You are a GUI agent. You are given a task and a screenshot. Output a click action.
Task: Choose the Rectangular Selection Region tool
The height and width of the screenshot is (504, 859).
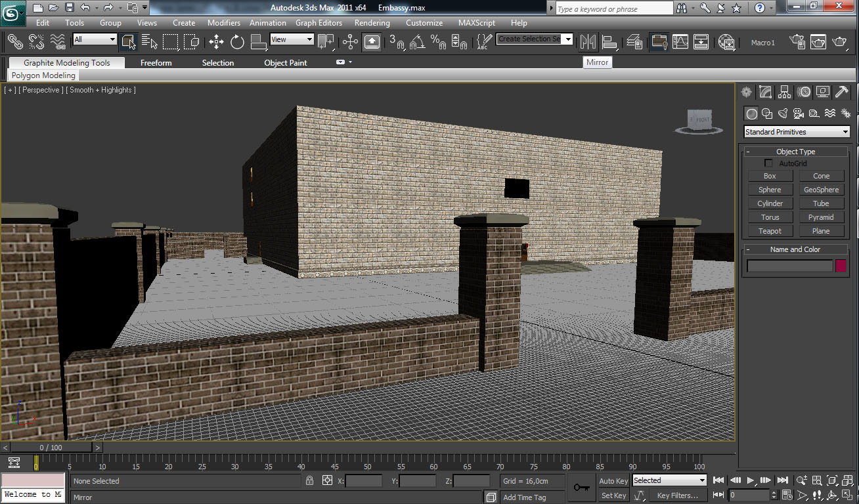(171, 42)
